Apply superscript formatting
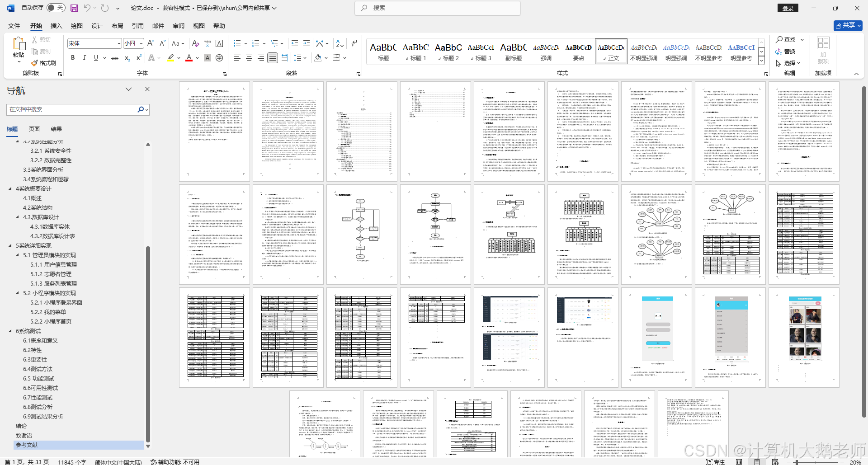This screenshot has width=868, height=465. 138,58
